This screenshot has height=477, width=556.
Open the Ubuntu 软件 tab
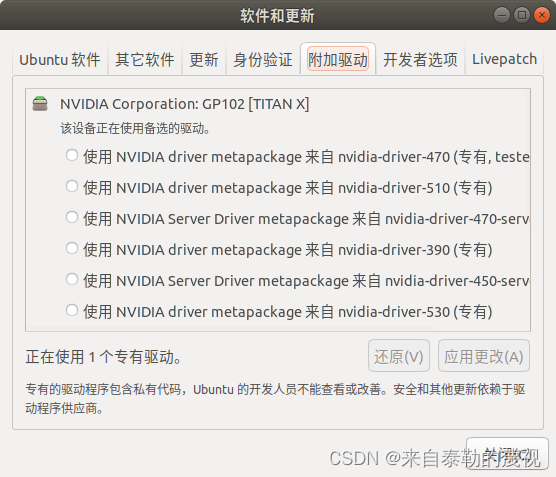(60, 59)
